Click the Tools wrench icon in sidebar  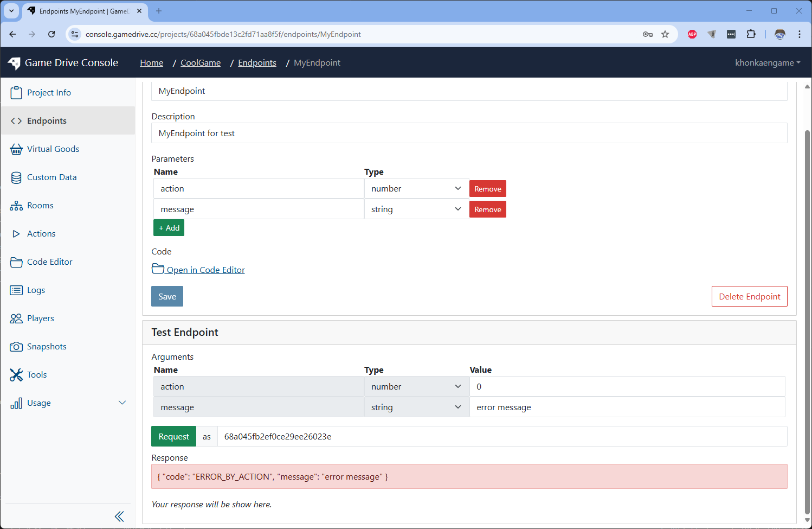click(16, 375)
